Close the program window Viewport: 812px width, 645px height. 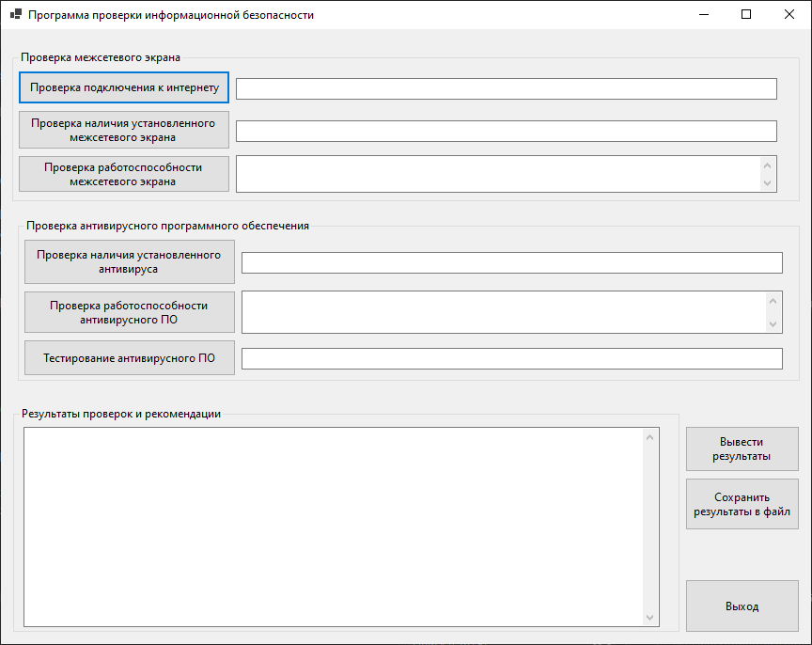tap(789, 14)
